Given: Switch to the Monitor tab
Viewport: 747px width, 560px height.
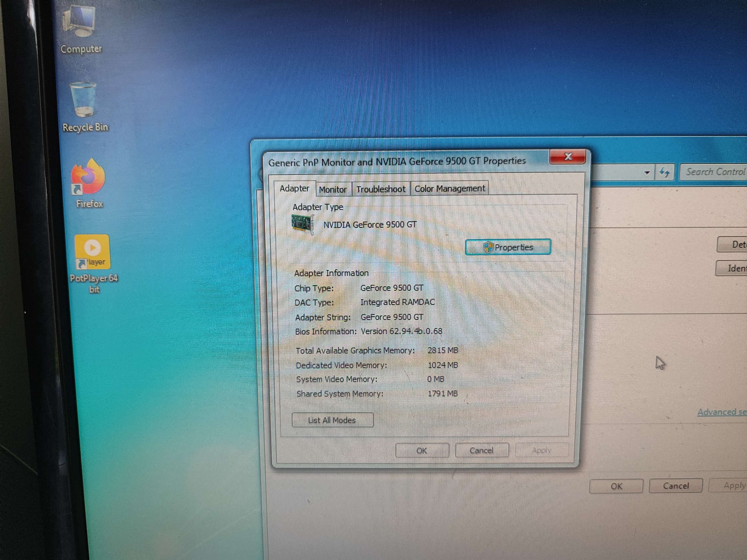Looking at the screenshot, I should 333,190.
